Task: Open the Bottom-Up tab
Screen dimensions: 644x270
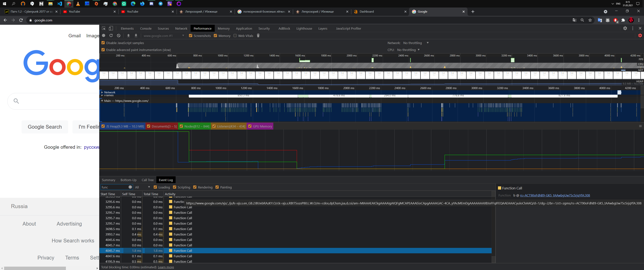Action: tap(128, 180)
